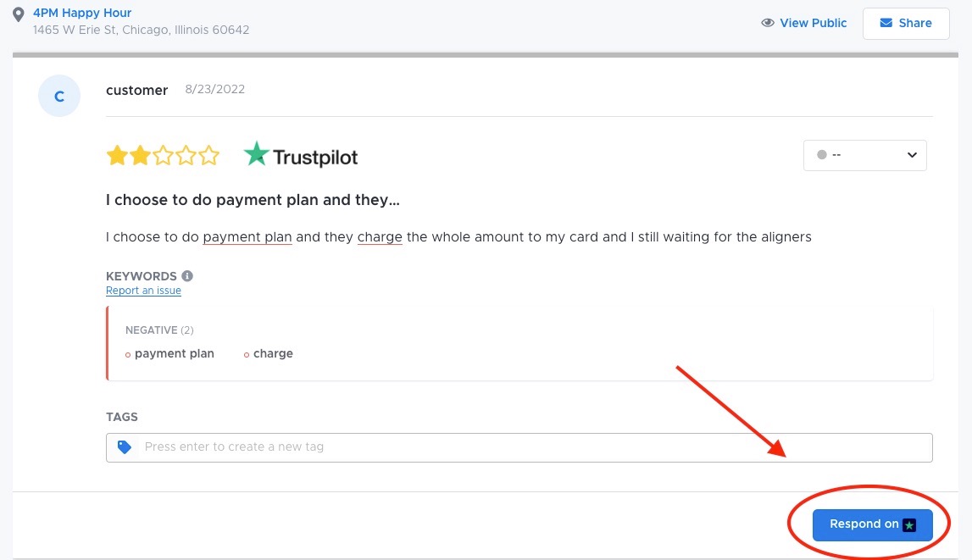Focus the 'Press enter to create a new tag' field
The image size is (972, 560).
click(519, 447)
